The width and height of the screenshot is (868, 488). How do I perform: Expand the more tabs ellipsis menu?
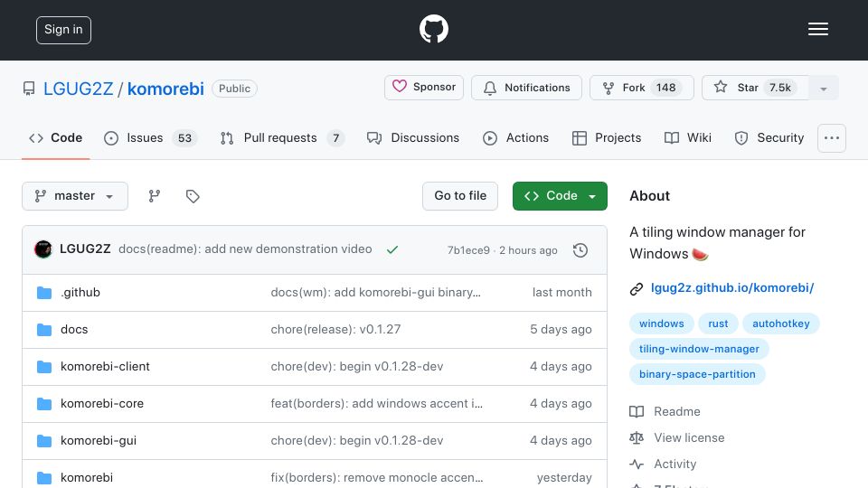click(832, 137)
